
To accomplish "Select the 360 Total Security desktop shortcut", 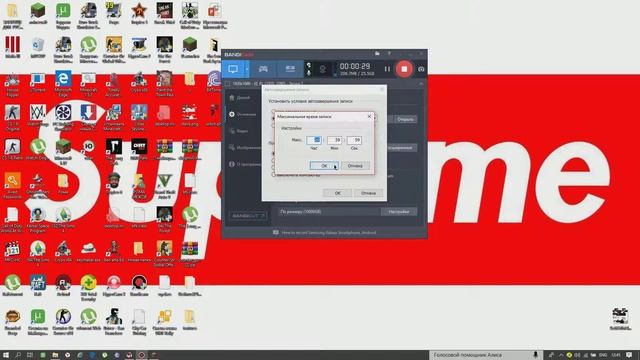I will 88,287.
